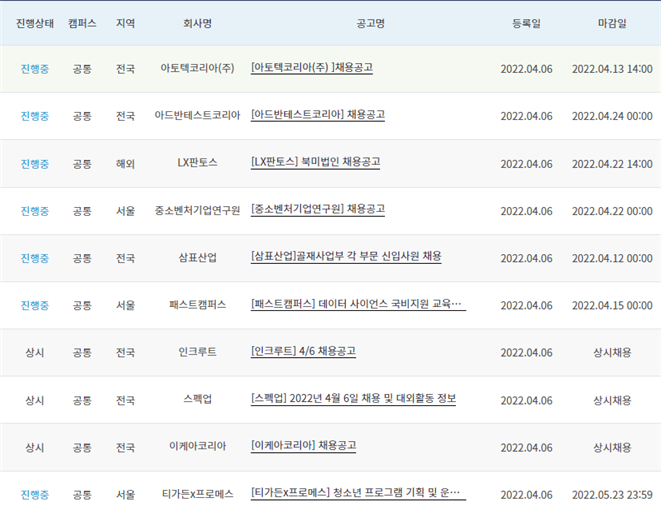The image size is (661, 517).
Task: Click the deadline 2022.04.22 00:00
Action: tap(612, 211)
